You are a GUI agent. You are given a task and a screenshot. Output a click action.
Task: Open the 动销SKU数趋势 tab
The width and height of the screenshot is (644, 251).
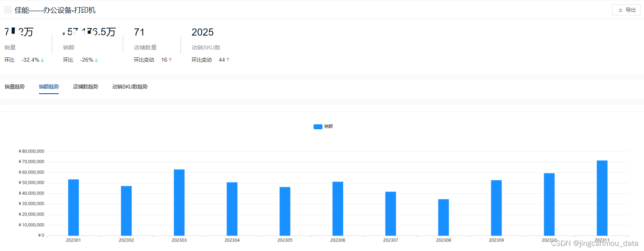(x=130, y=87)
